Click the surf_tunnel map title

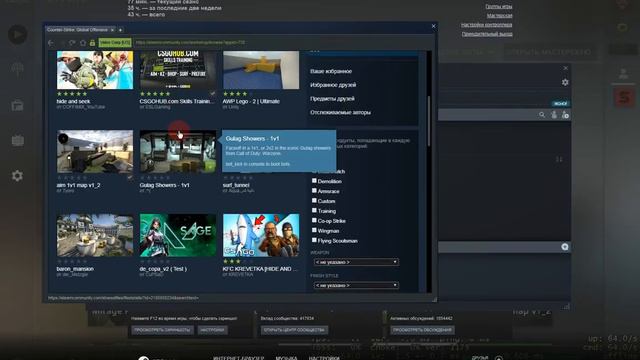pyautogui.click(x=236, y=185)
